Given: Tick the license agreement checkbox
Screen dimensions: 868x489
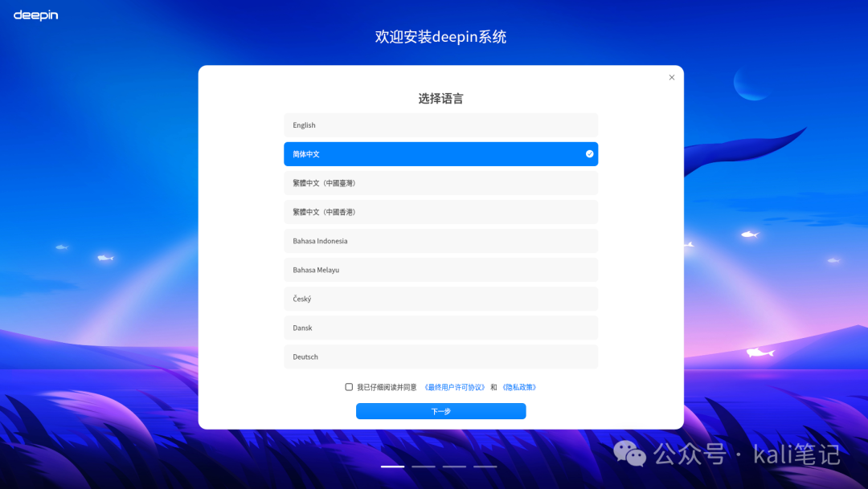Looking at the screenshot, I should (x=349, y=387).
